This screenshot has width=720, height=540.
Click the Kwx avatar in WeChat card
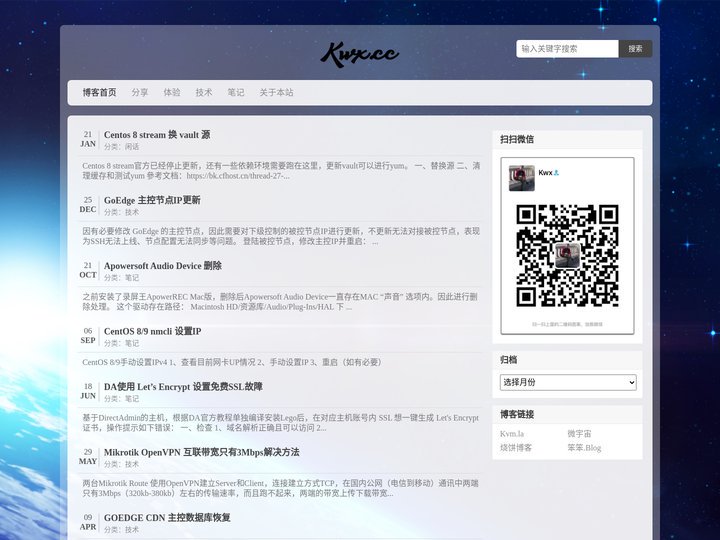(x=522, y=178)
